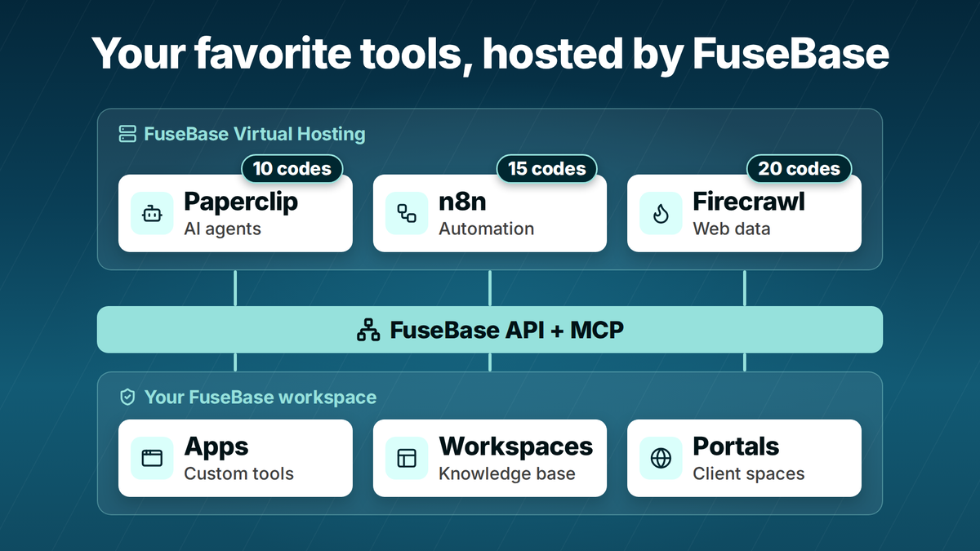
Task: Click the network icon in the API bar
Action: [x=368, y=331]
